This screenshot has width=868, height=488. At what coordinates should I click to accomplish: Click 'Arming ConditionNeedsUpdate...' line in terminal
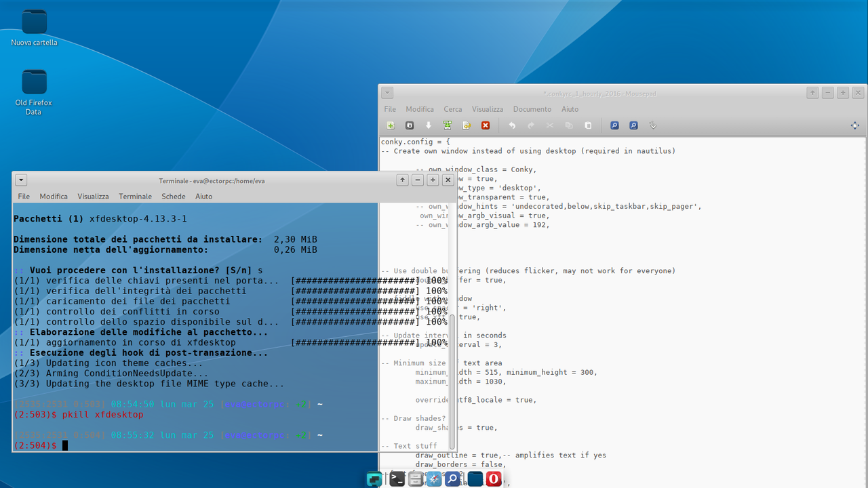[x=111, y=373]
